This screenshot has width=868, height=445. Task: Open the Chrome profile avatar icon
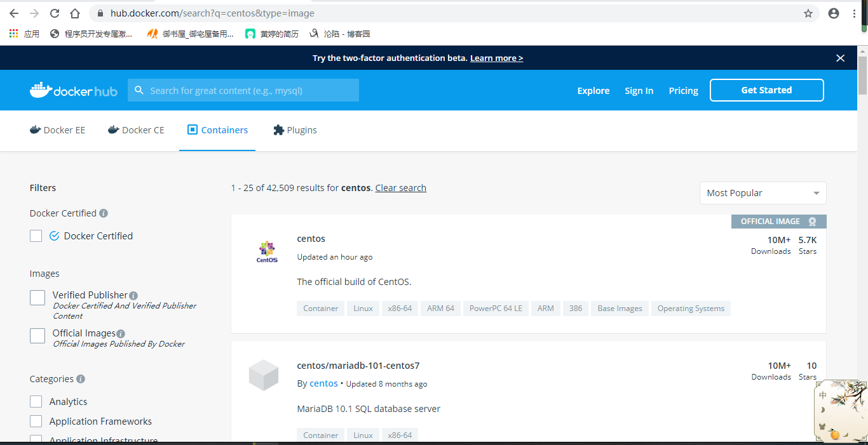pyautogui.click(x=834, y=13)
